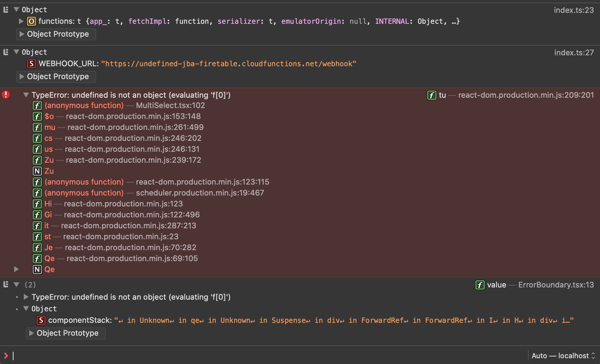Image resolution: width=600 pixels, height=364 pixels.
Task: Open MultiSelect.tsx:102 source location
Action: [170, 105]
